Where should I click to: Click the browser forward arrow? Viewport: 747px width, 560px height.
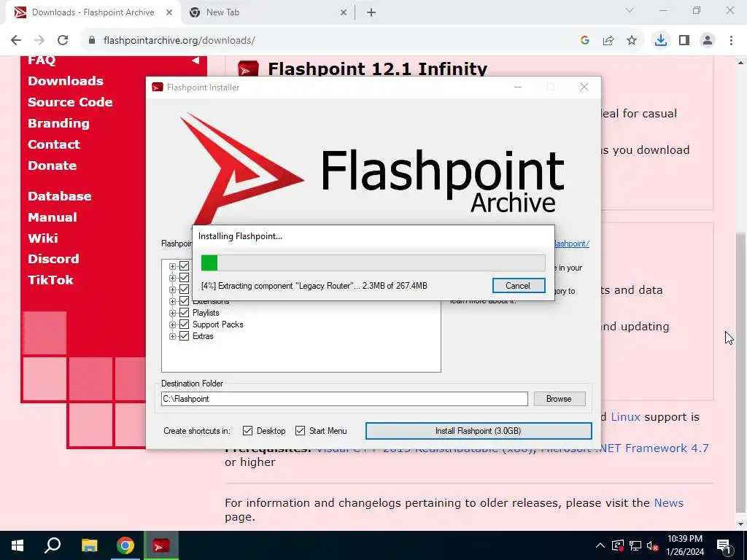tap(39, 41)
